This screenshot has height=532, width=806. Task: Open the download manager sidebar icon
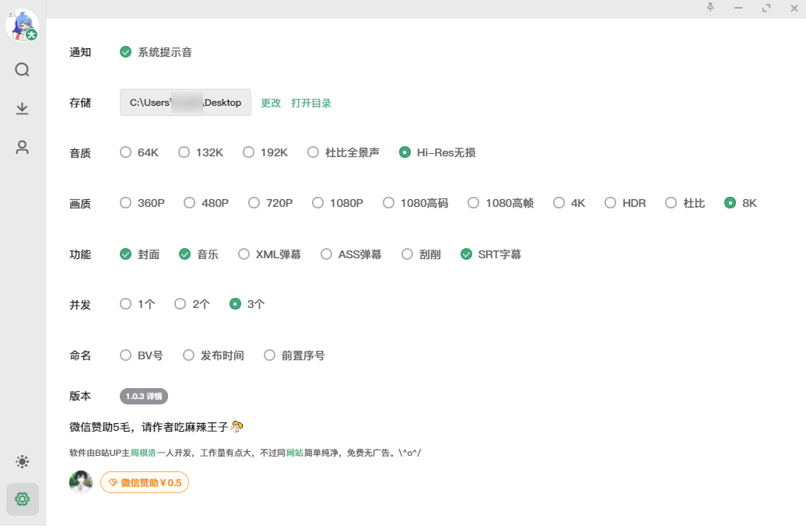pos(22,108)
